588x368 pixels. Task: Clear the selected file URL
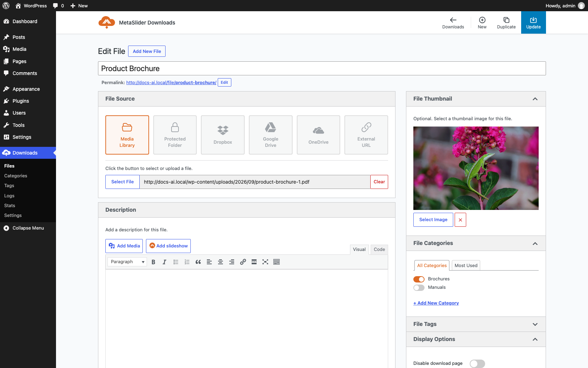tap(379, 182)
